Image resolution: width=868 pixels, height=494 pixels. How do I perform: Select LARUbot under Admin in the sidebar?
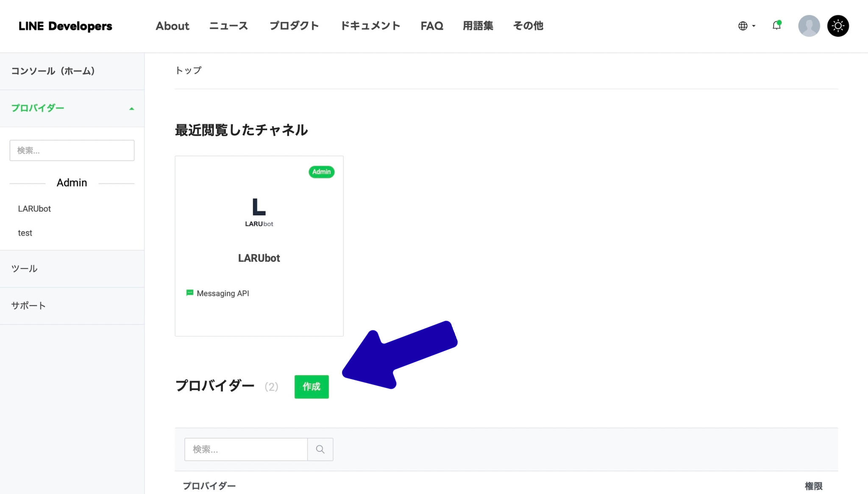point(34,208)
